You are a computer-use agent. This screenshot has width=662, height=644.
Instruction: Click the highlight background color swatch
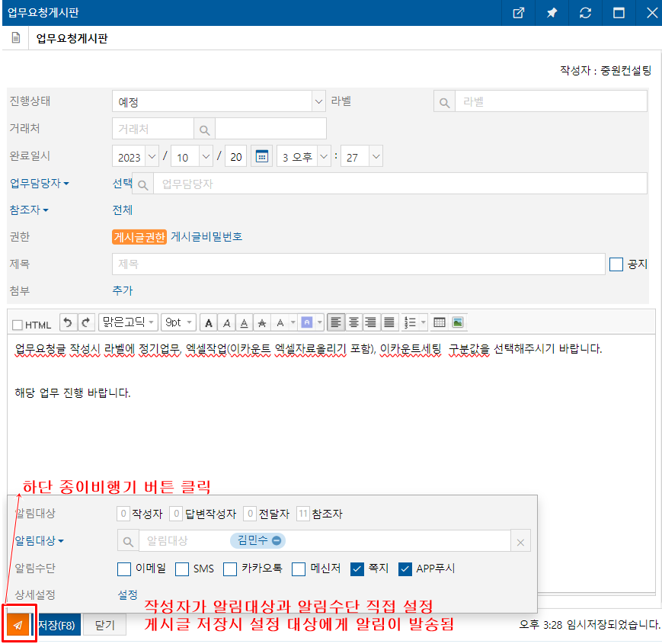click(x=306, y=323)
